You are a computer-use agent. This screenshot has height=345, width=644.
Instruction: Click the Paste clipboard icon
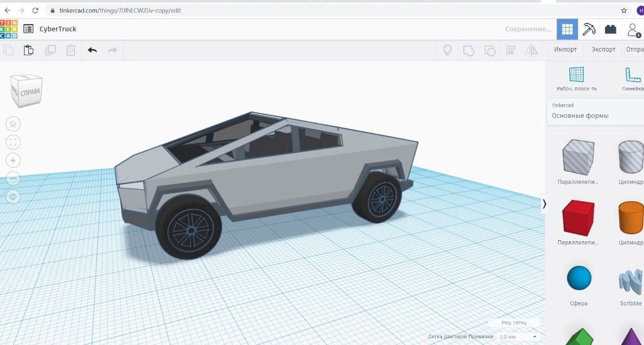[x=29, y=50]
